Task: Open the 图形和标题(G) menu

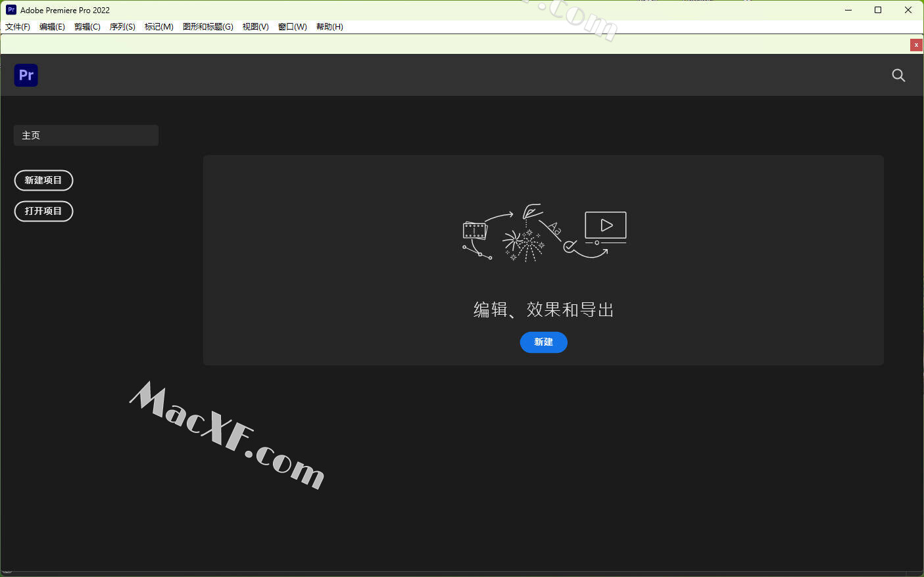Action: pyautogui.click(x=208, y=27)
